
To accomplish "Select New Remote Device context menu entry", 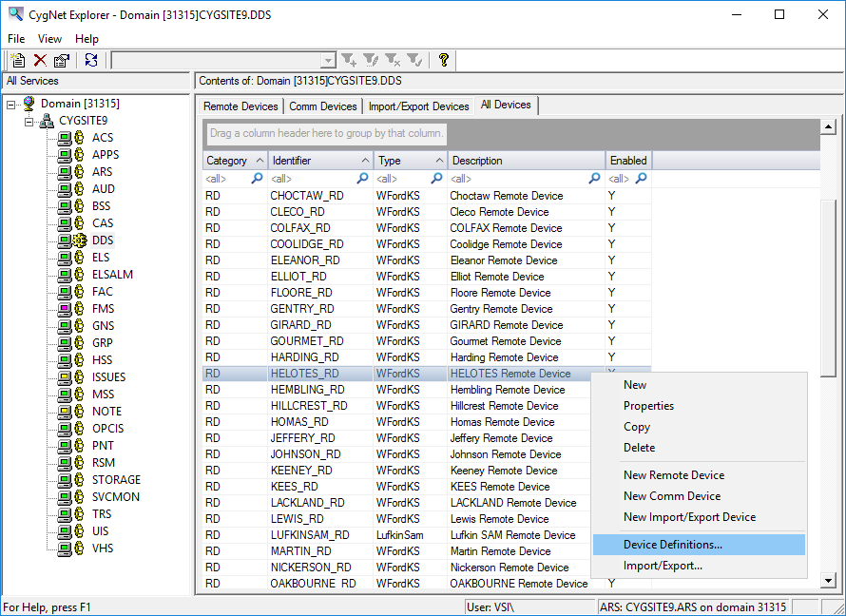I will pos(674,475).
